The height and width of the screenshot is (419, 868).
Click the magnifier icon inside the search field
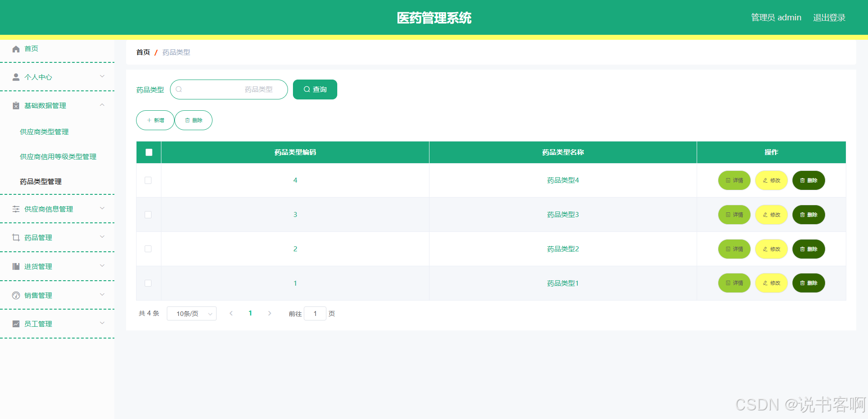tap(179, 89)
